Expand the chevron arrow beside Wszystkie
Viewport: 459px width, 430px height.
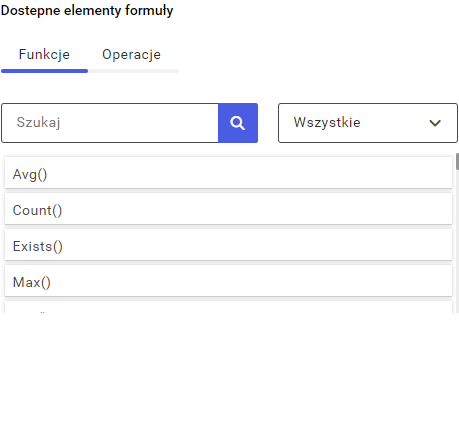tap(435, 123)
